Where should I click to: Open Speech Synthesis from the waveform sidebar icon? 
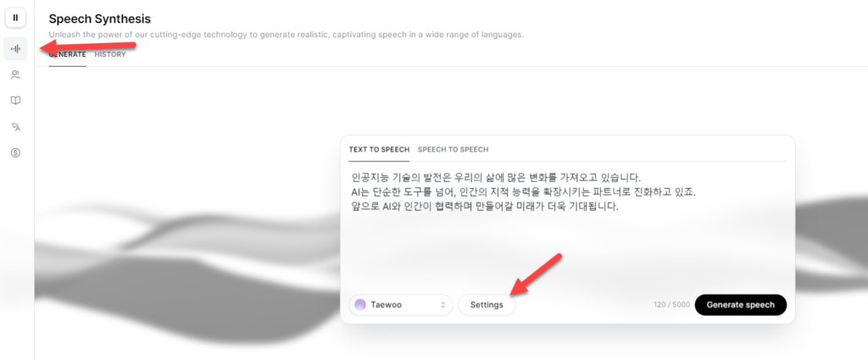click(15, 49)
